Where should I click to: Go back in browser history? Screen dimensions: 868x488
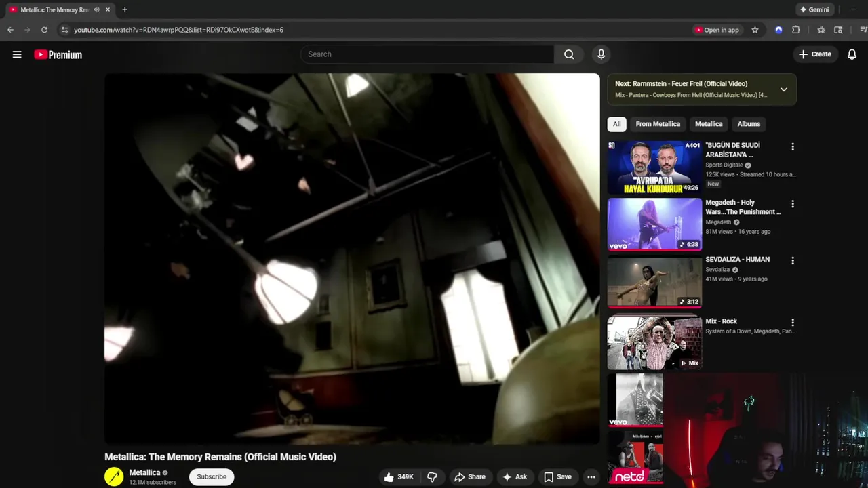(x=10, y=30)
